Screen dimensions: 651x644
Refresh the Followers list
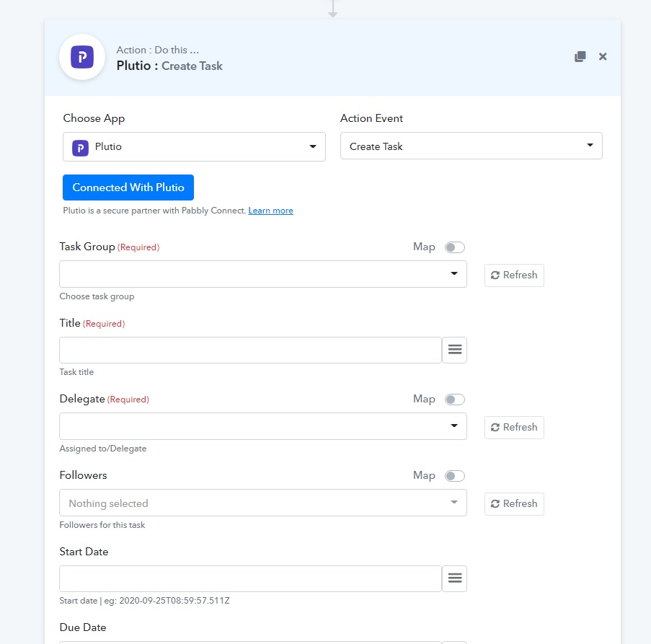(x=514, y=503)
